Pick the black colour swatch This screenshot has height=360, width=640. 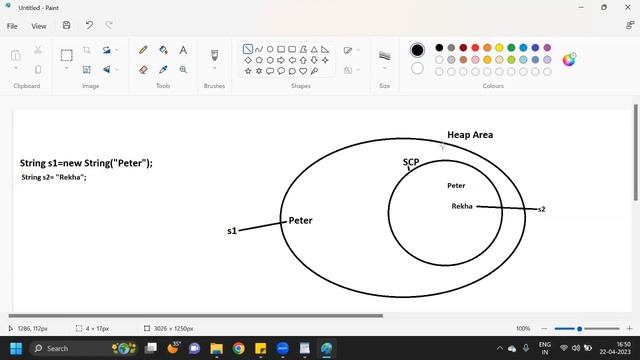(x=439, y=48)
